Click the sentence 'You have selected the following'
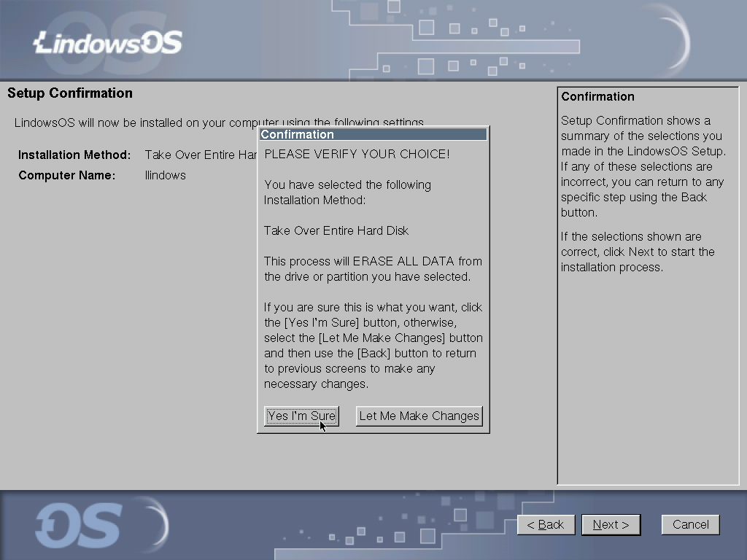 [x=347, y=192]
